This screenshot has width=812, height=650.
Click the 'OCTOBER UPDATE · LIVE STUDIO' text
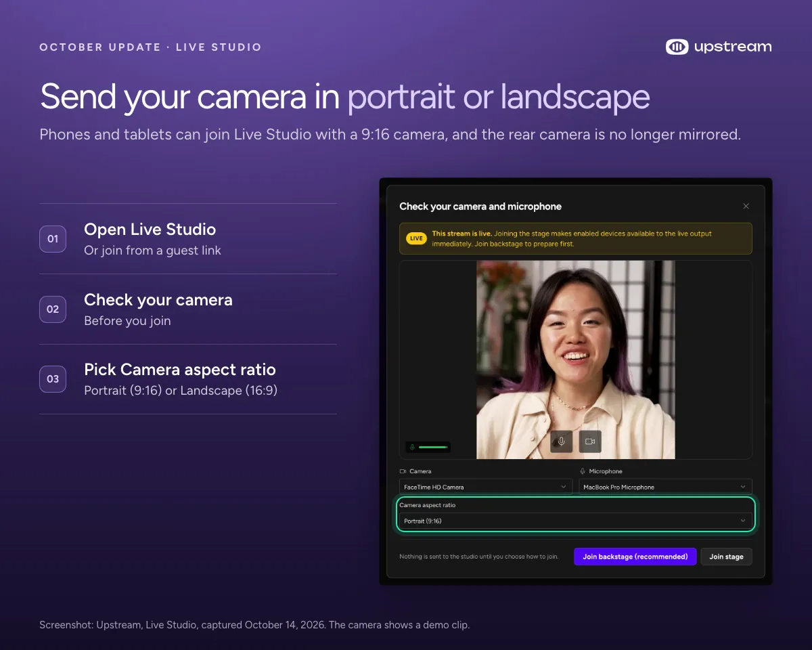tap(150, 47)
